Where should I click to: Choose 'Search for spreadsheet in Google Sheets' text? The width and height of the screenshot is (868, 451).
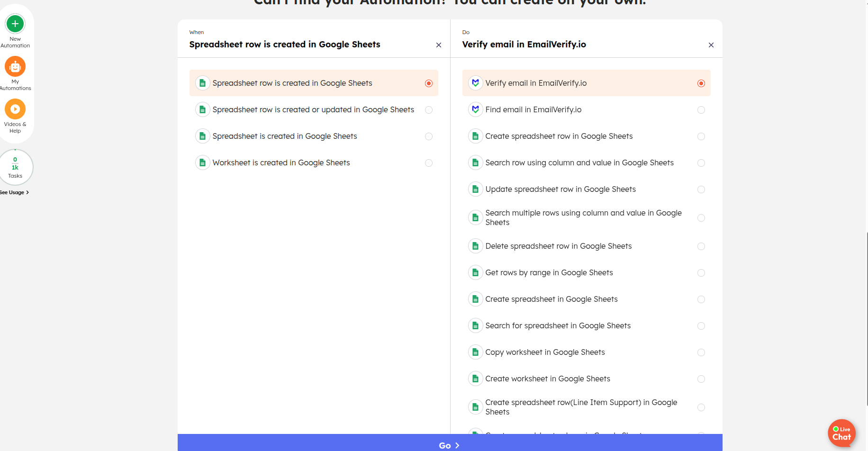[x=558, y=326]
